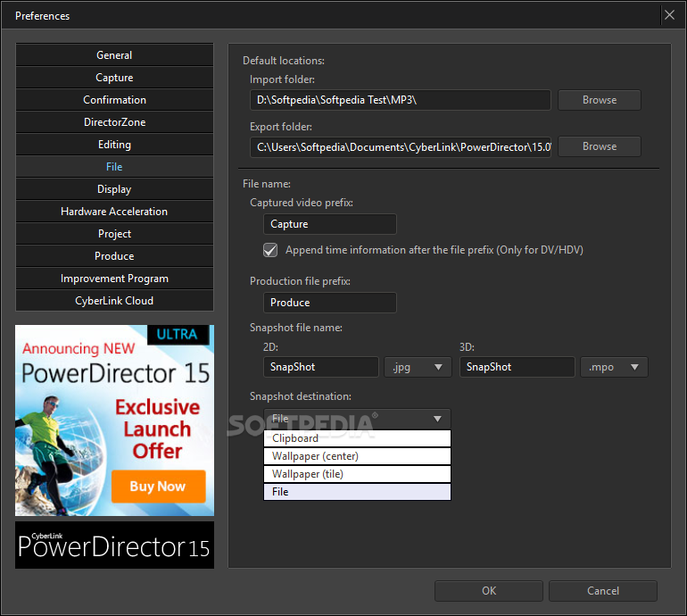The height and width of the screenshot is (616, 687).
Task: Go to the Editing preferences tab
Action: (x=114, y=145)
